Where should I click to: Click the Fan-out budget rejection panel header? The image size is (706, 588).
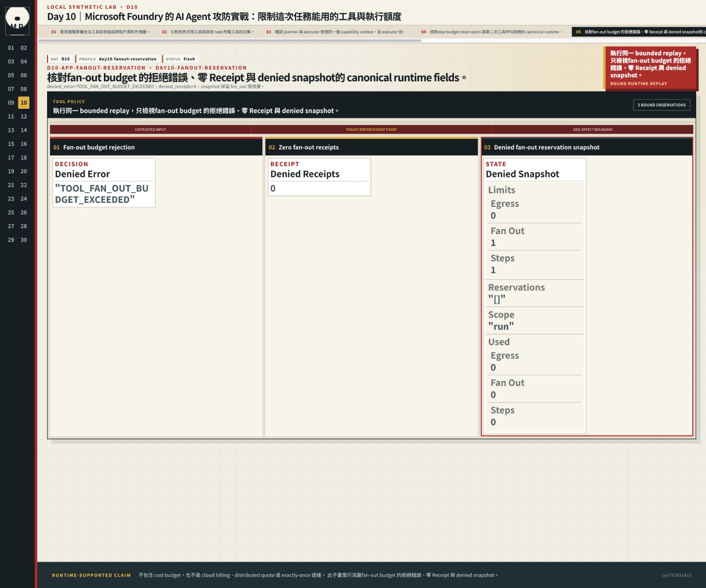156,147
